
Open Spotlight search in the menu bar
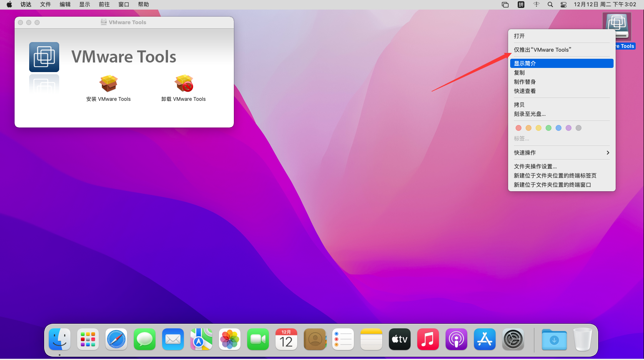click(x=550, y=5)
